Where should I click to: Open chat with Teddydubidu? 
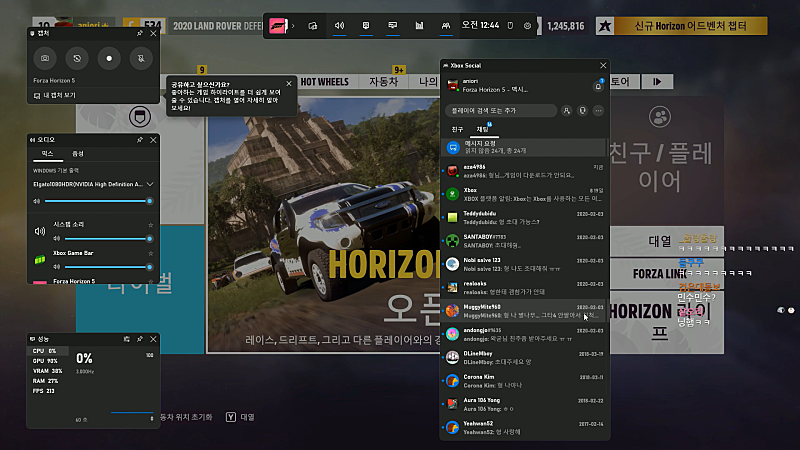coord(524,218)
